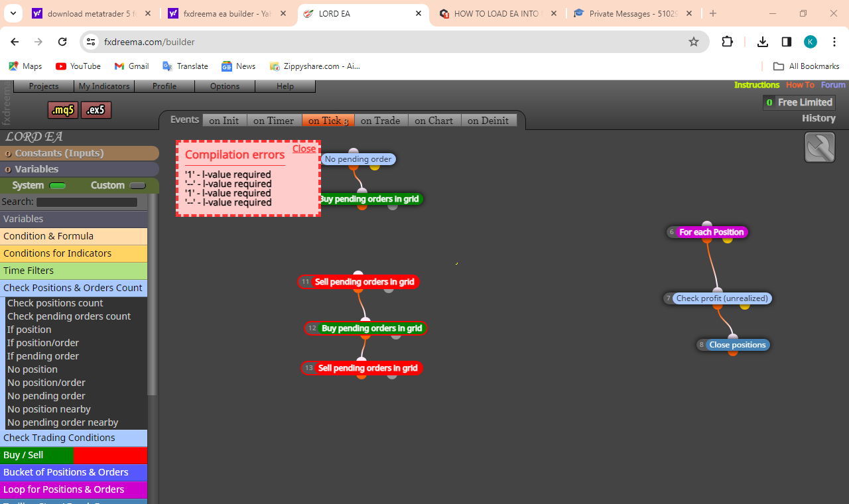This screenshot has width=849, height=504.
Task: View site information icon in address bar
Action: click(92, 42)
